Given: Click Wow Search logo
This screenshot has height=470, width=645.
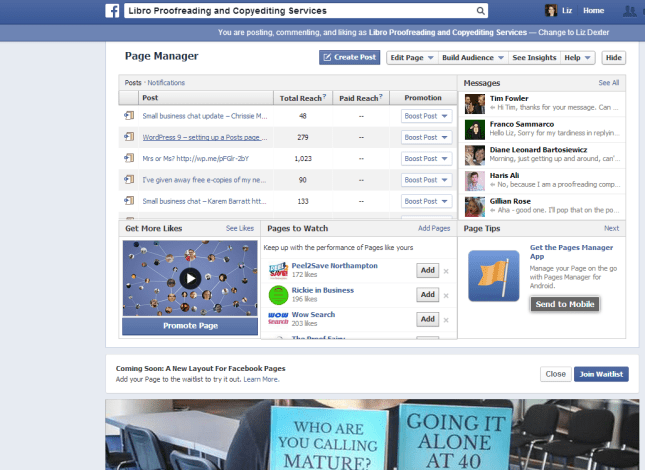Looking at the screenshot, I should pyautogui.click(x=278, y=319).
